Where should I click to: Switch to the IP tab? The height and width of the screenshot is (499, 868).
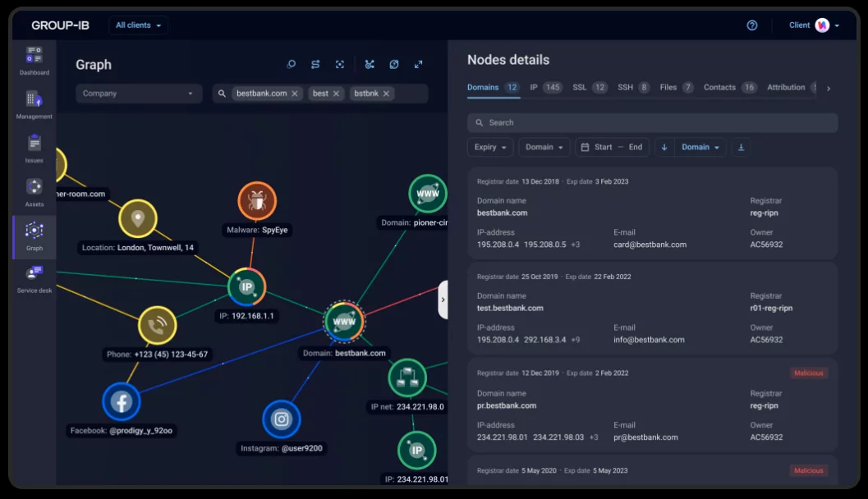pyautogui.click(x=546, y=88)
